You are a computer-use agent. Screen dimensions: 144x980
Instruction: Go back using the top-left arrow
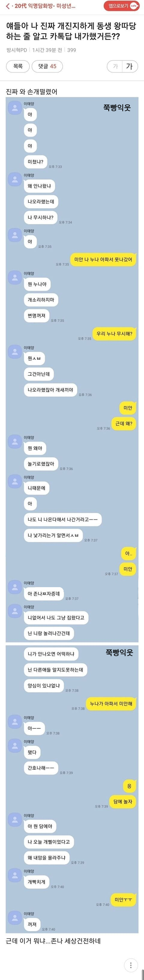[x=7, y=6]
